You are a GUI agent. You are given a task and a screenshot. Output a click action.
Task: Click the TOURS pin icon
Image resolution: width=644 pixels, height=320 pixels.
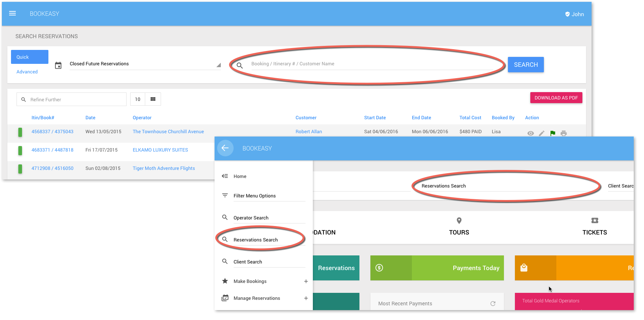[x=459, y=221]
